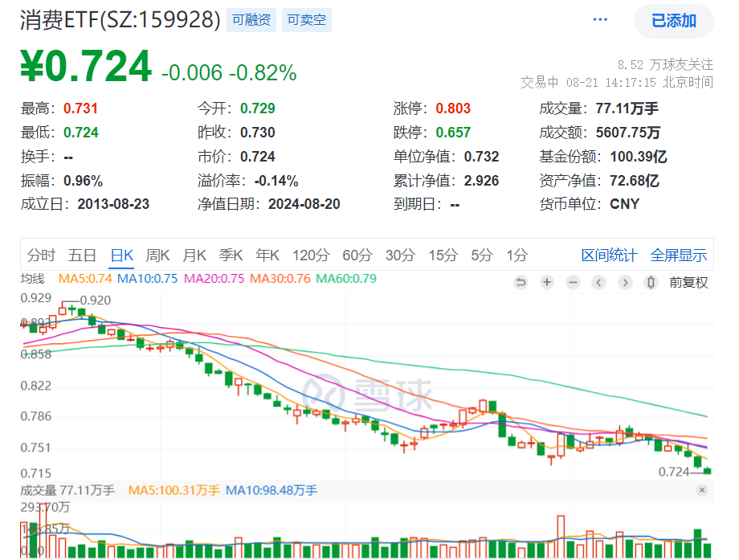Open the three-dot more options menu
Viewport: 739px width, 560px height.
click(600, 19)
